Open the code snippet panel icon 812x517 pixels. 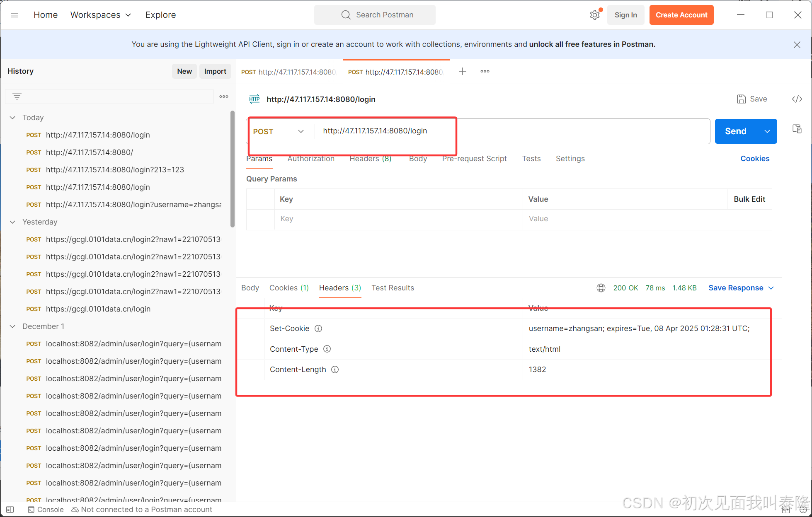[797, 99]
